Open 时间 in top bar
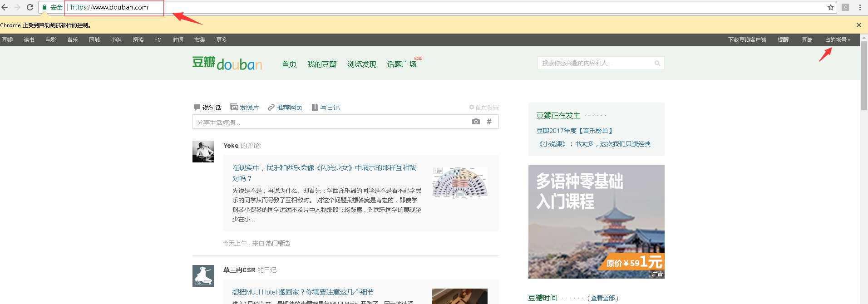The image size is (868, 304). pyautogui.click(x=178, y=40)
